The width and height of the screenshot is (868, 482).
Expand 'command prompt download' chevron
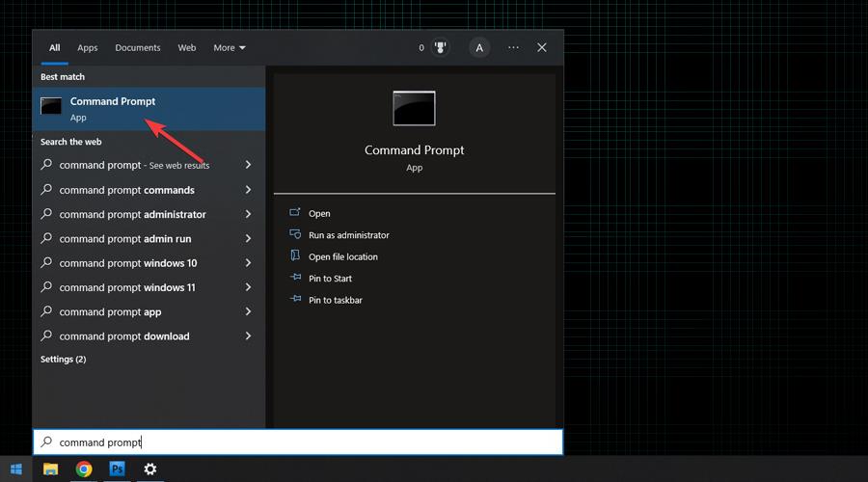(248, 335)
